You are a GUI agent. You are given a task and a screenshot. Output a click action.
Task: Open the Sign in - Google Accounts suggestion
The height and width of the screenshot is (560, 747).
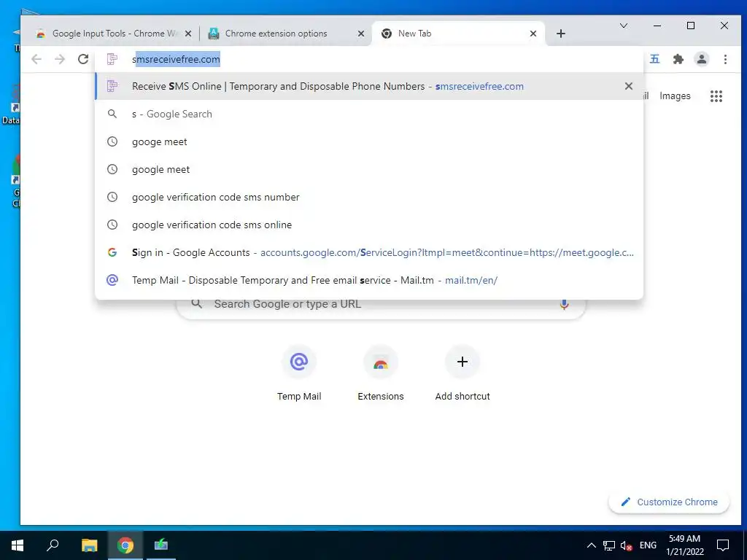[x=369, y=252]
